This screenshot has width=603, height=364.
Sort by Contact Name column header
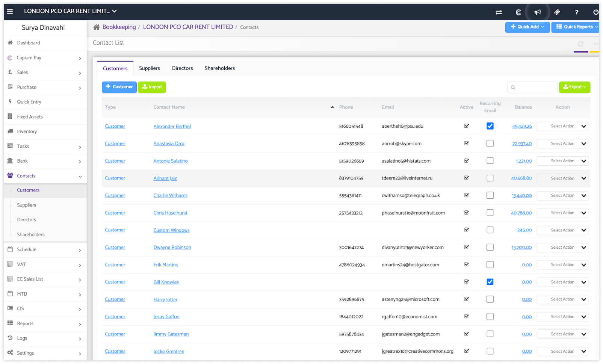point(169,107)
